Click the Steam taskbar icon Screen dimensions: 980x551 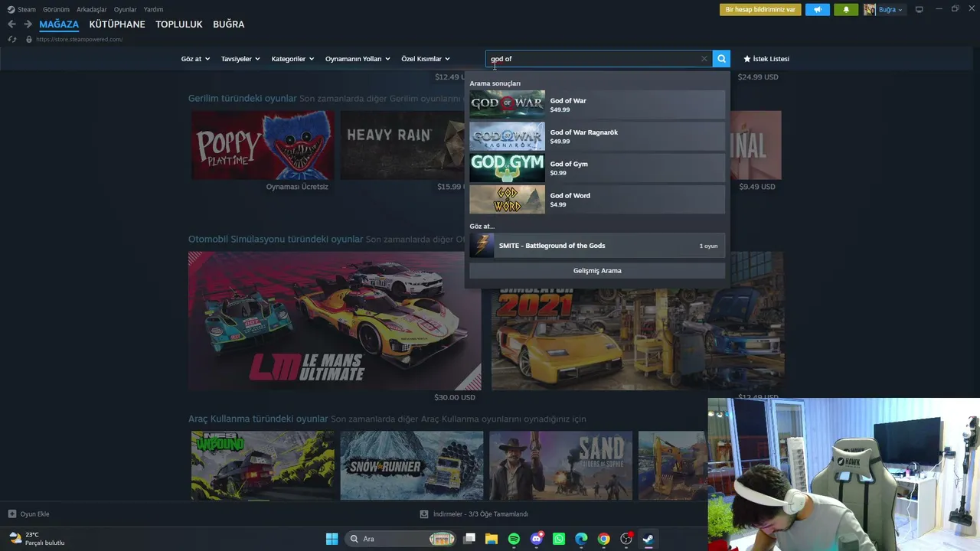(x=648, y=539)
